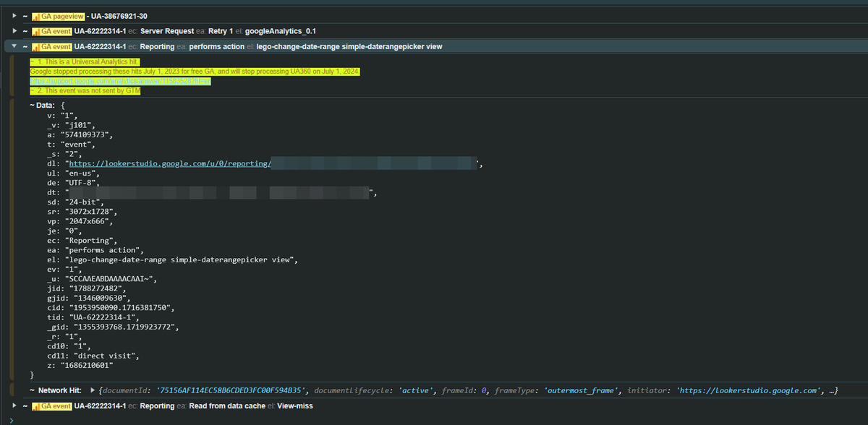Select the a: "574109373" value

coord(87,134)
